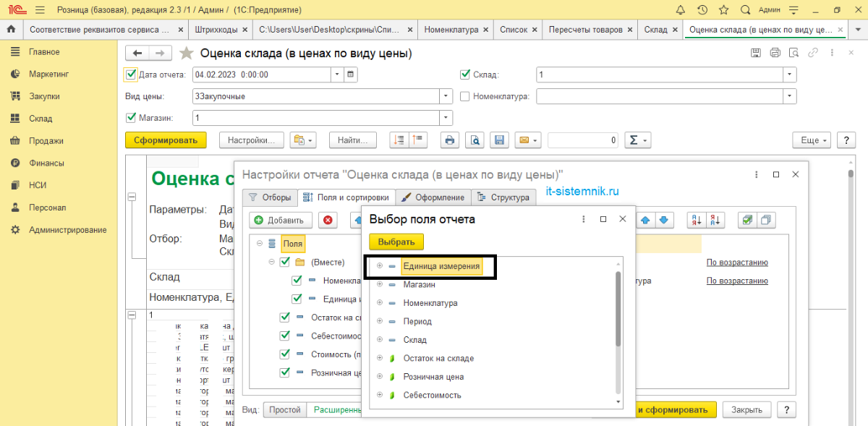Open the notifications bell
The width and height of the screenshot is (868, 426).
point(681,10)
